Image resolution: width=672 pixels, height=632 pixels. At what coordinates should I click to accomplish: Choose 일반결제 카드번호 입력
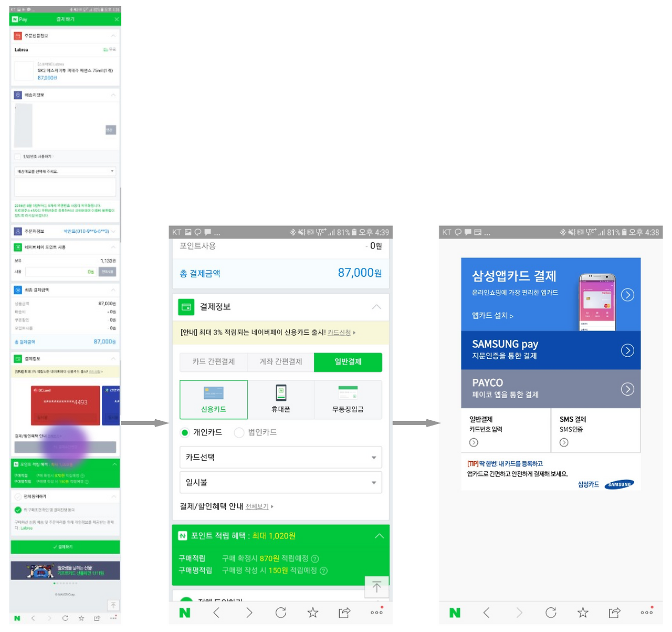click(x=506, y=430)
